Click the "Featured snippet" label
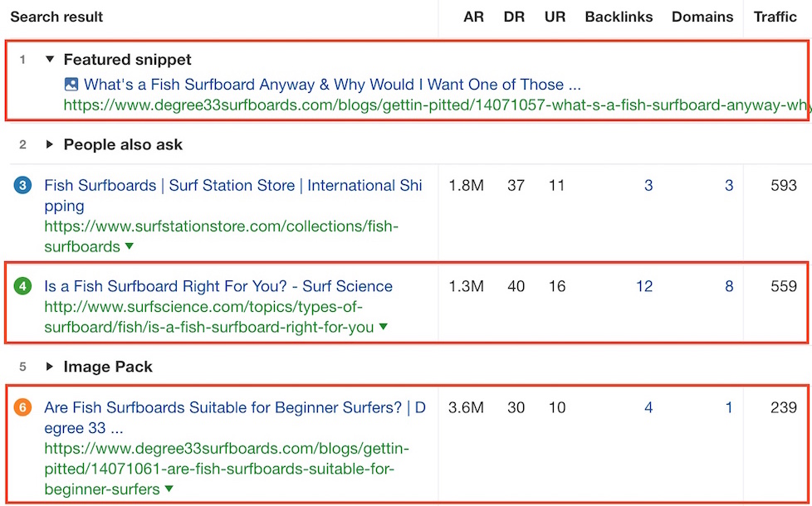The height and width of the screenshot is (506, 812). [127, 60]
